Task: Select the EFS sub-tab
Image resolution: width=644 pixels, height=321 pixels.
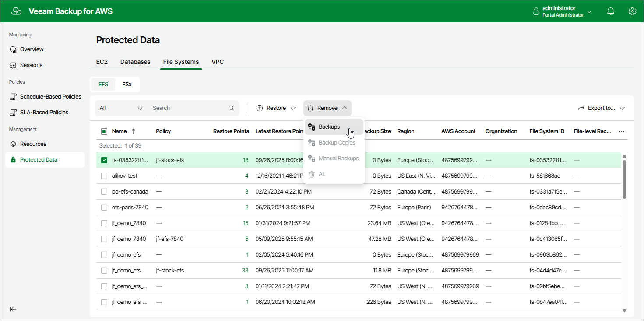Action: (x=103, y=85)
